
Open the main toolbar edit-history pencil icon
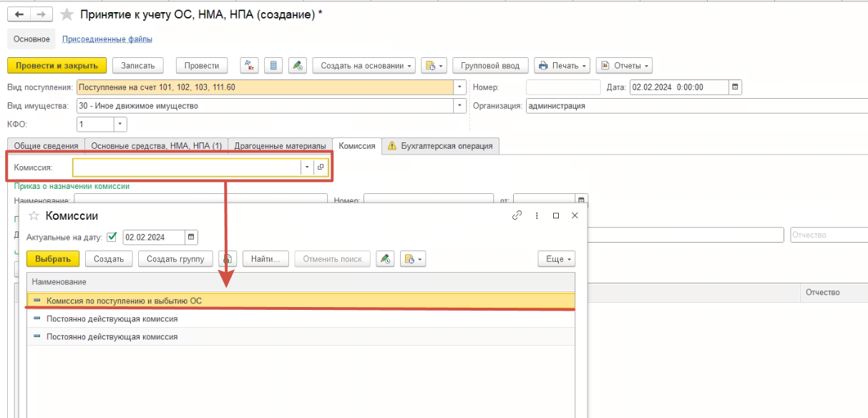298,66
